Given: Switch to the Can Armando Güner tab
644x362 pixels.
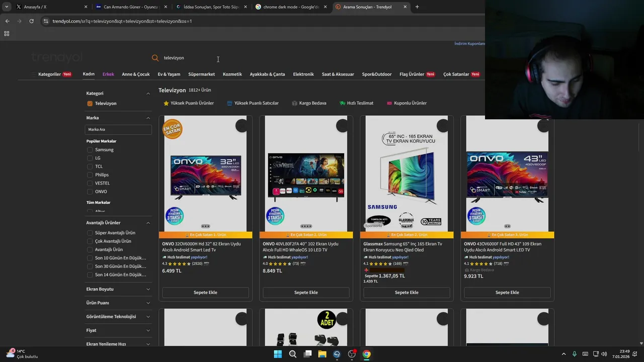Looking at the screenshot, I should pyautogui.click(x=131, y=7).
